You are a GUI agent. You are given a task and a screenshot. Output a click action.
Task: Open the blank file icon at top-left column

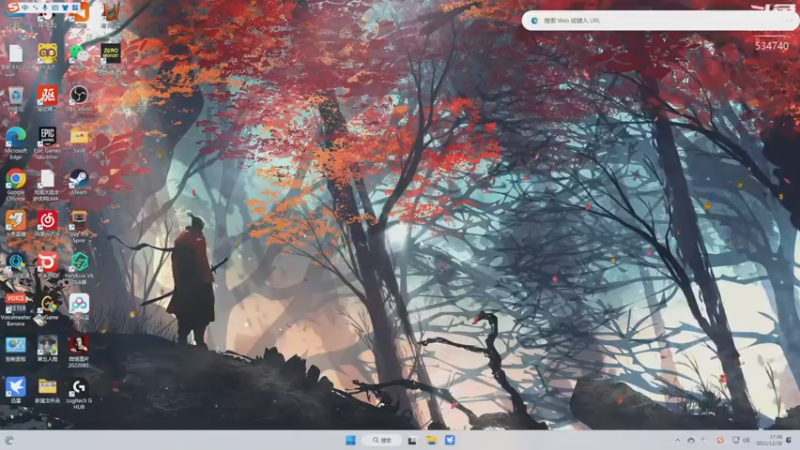15,56
